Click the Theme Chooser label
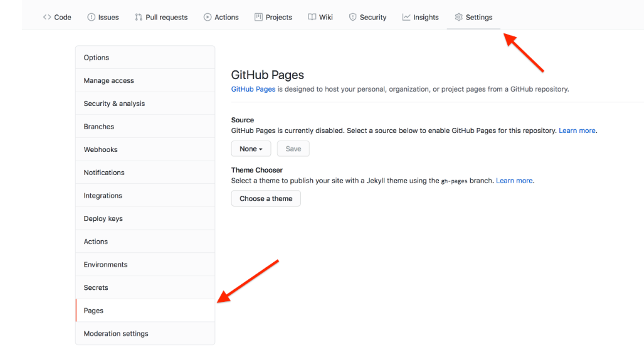Viewport: 644px width, 347px height. click(x=256, y=170)
